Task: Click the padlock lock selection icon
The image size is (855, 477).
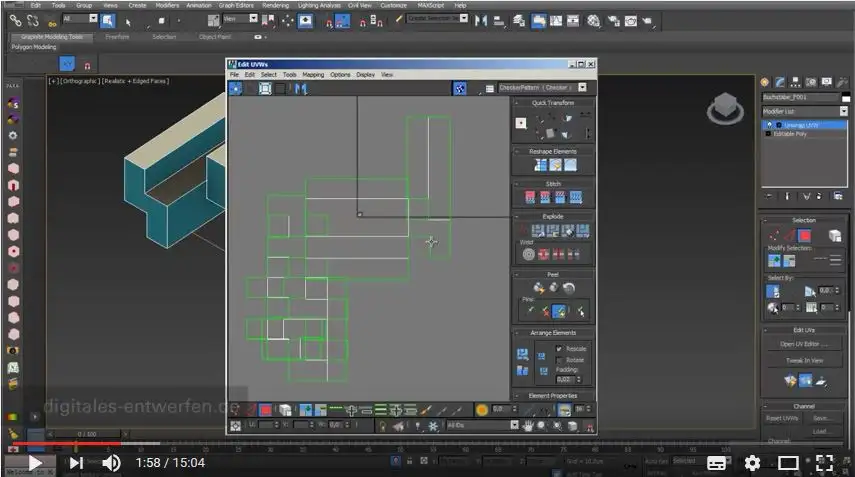Action: pos(382,426)
